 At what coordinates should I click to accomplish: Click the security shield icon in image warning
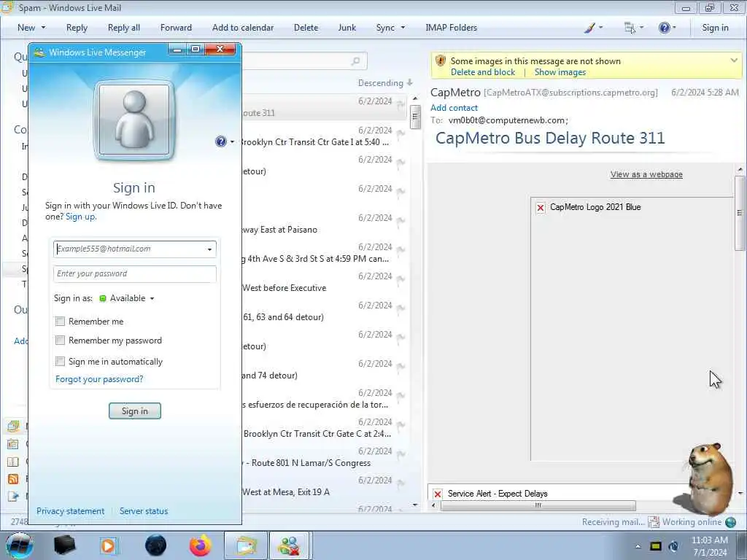click(441, 61)
